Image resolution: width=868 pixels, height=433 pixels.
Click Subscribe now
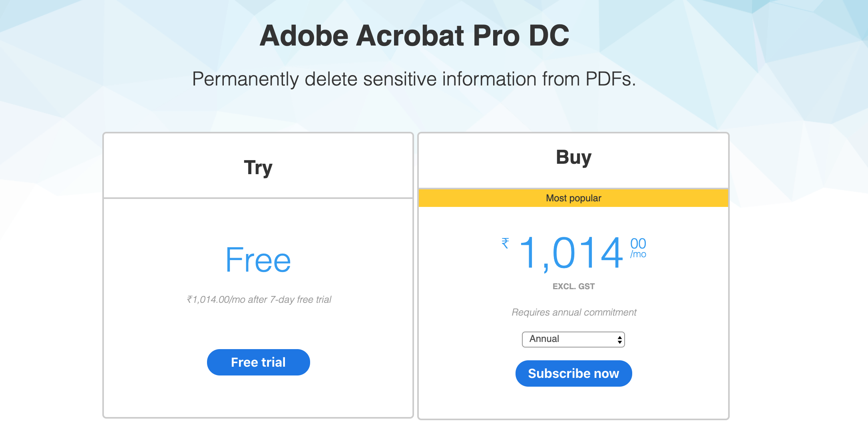573,373
